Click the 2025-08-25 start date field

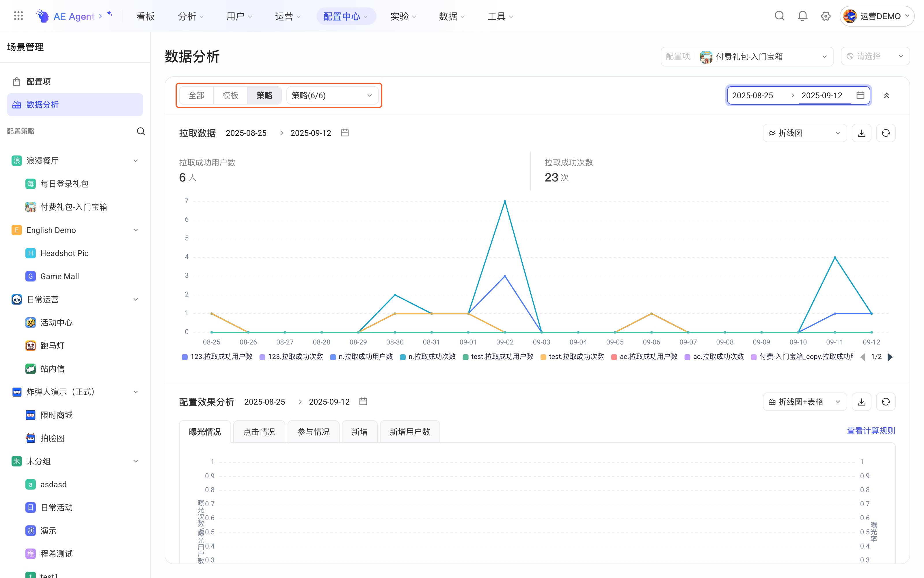[x=753, y=95]
